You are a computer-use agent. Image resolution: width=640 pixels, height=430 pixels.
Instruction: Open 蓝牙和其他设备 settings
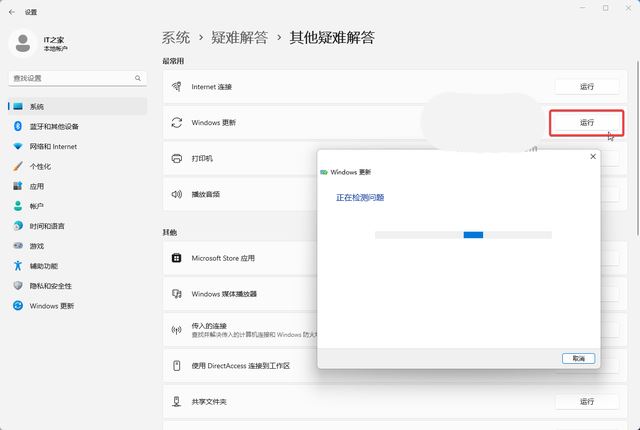pyautogui.click(x=54, y=127)
